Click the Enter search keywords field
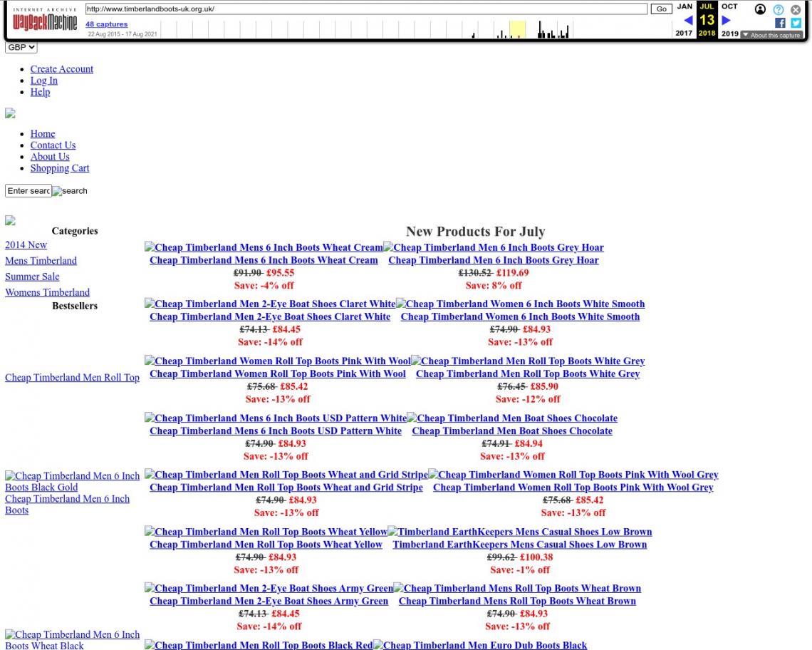 pyautogui.click(x=28, y=191)
